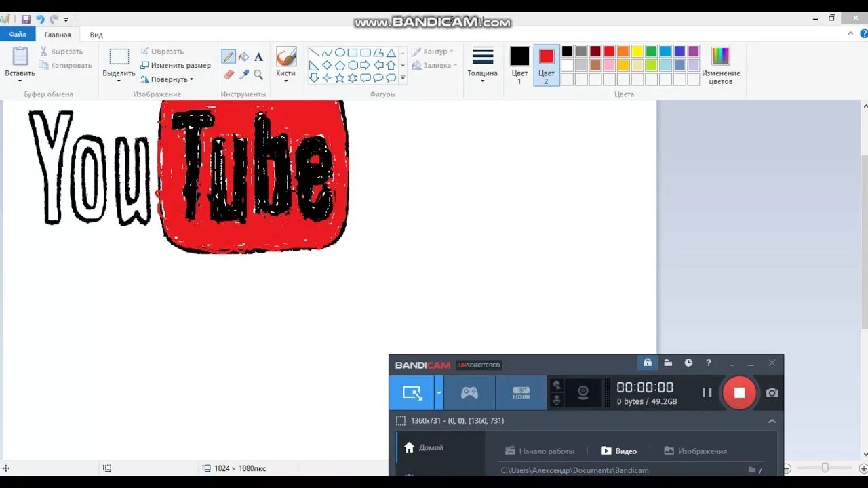Viewport: 868px width, 488px height.
Task: Select the straight line shape
Action: click(314, 52)
